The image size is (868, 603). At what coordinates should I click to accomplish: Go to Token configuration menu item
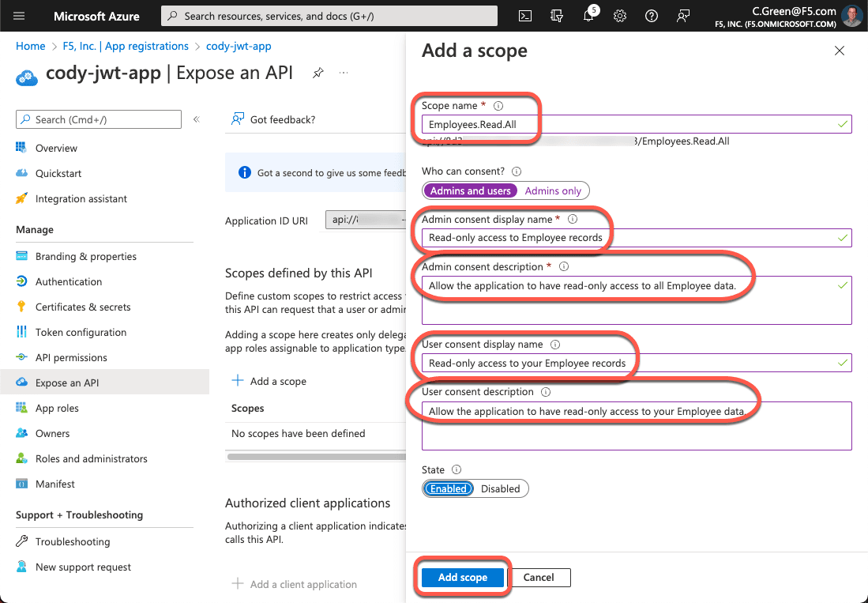tap(81, 332)
